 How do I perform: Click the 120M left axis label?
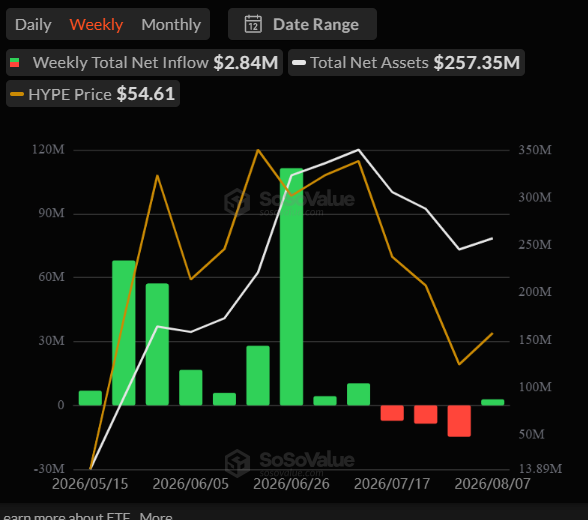tap(48, 150)
